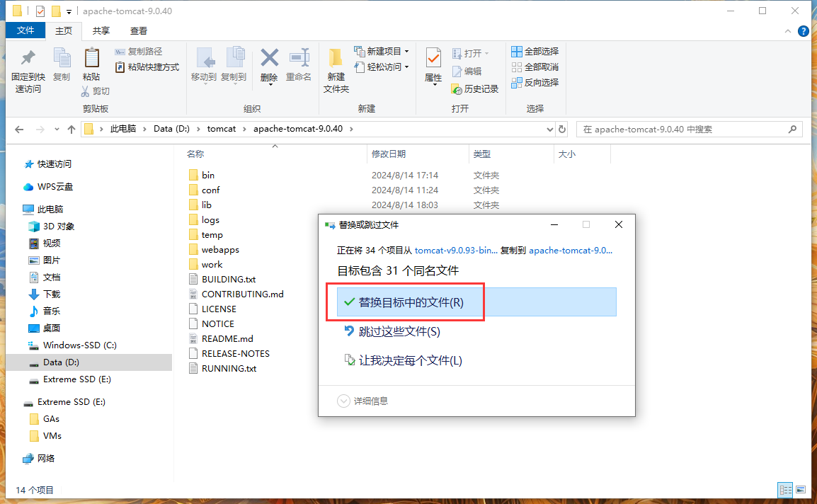817x504 pixels.
Task: Click the Rename (重命名) icon
Action: [299, 57]
